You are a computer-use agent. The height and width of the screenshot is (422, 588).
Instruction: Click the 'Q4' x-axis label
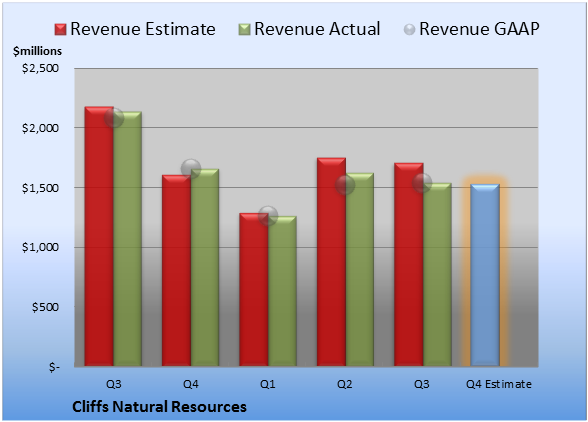pos(191,384)
